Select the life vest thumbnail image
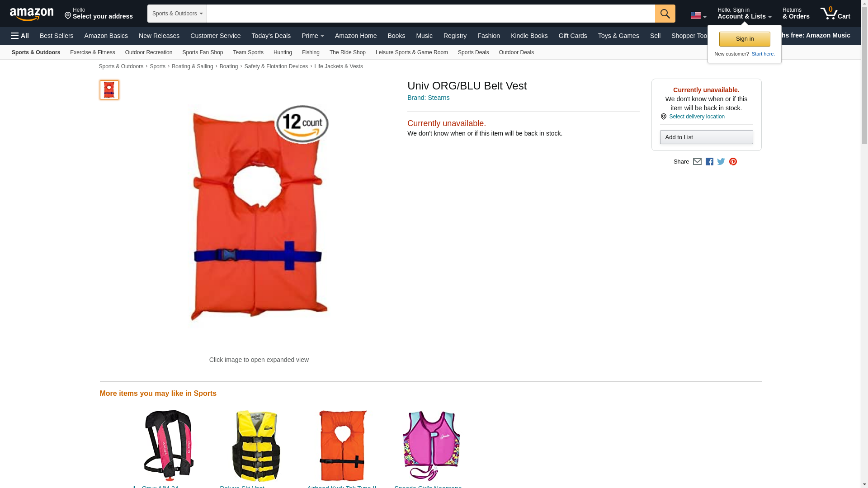This screenshot has height=488, width=868. (109, 90)
